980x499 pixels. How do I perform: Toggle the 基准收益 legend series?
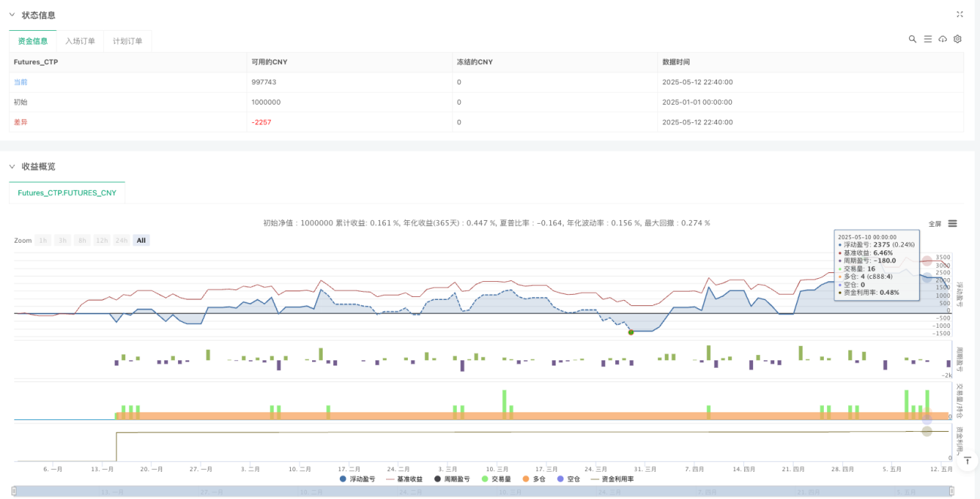click(x=404, y=479)
